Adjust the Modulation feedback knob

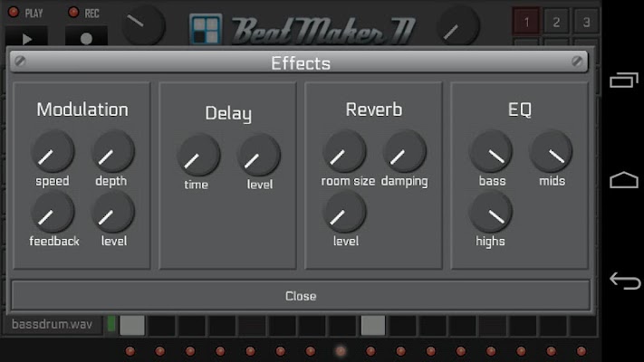click(53, 212)
